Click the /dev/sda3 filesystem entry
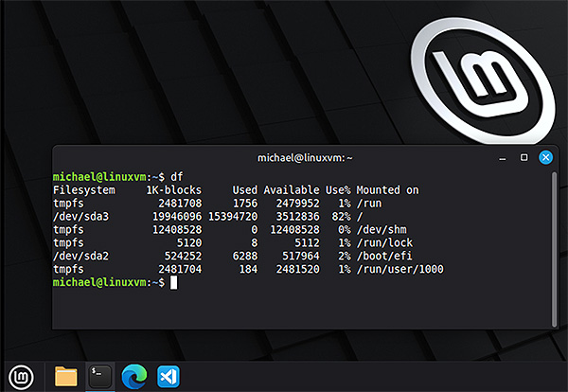 click(80, 217)
